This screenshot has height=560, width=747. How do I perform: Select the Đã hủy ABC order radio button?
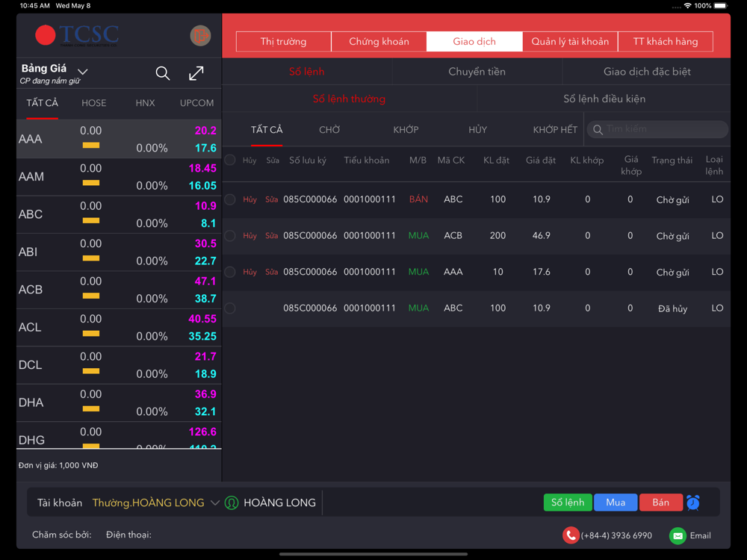tap(230, 308)
